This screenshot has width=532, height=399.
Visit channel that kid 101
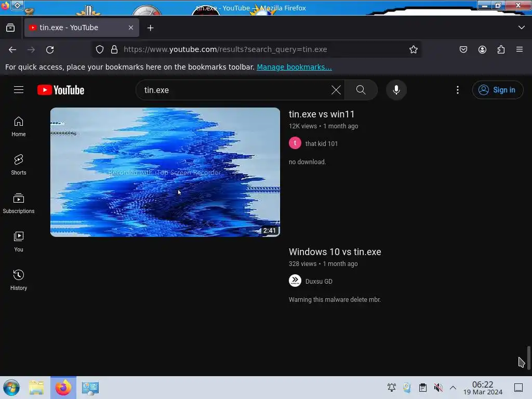321,143
